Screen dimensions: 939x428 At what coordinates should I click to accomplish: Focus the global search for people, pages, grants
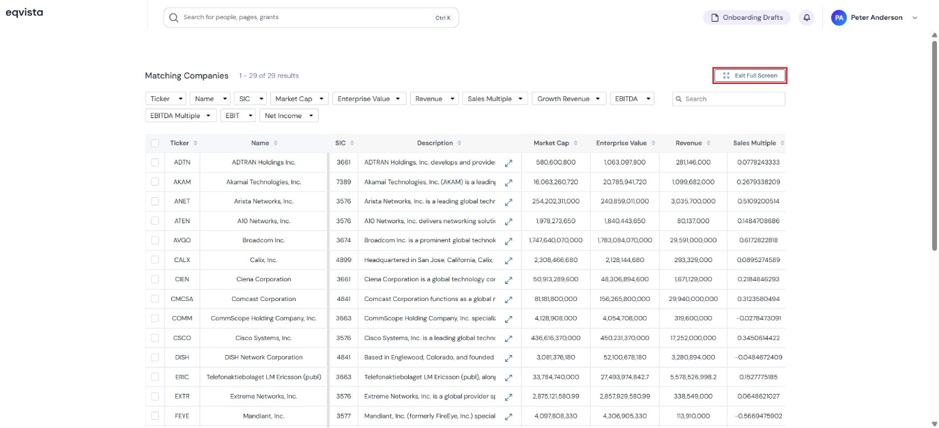(x=311, y=18)
